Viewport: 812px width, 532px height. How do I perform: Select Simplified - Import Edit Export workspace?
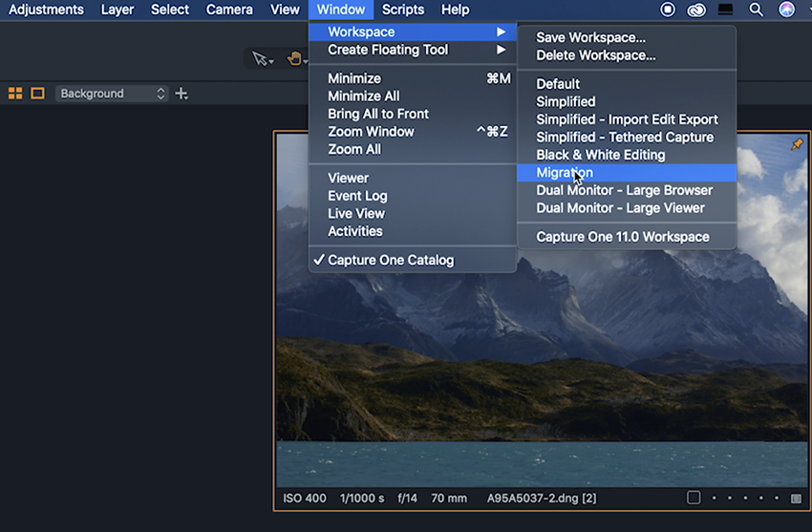point(627,119)
